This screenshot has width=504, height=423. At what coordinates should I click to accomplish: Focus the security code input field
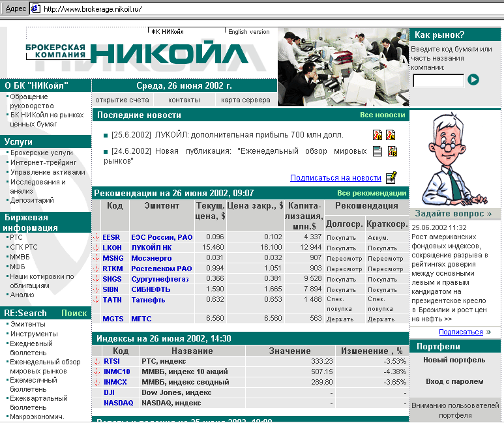438,81
